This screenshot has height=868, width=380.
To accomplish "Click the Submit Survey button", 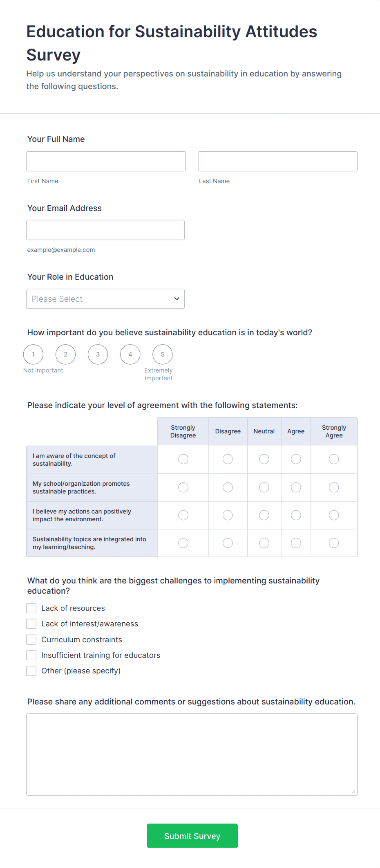I will 192,836.
